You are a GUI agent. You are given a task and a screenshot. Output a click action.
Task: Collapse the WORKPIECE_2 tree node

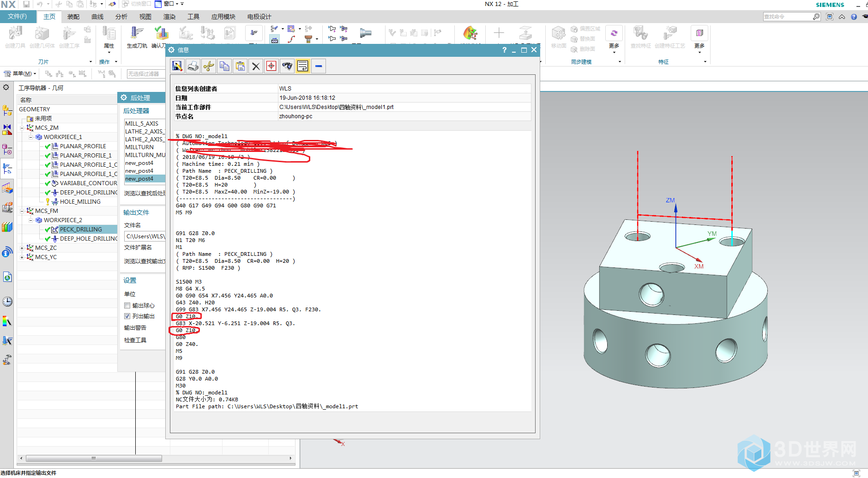click(31, 220)
